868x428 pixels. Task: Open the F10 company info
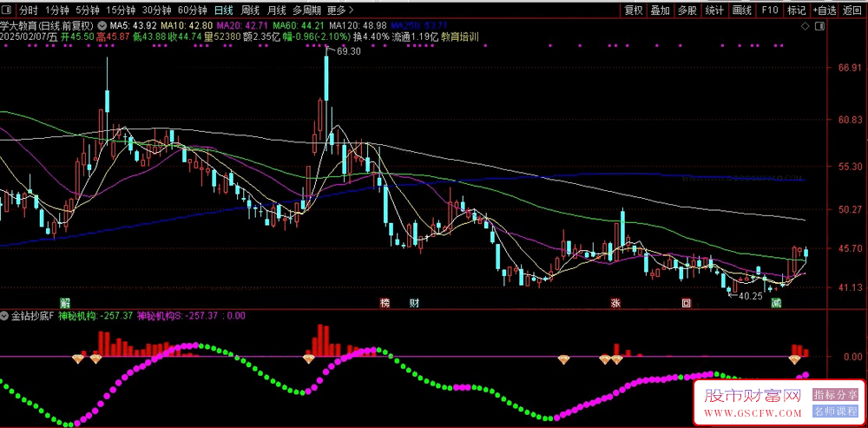769,10
